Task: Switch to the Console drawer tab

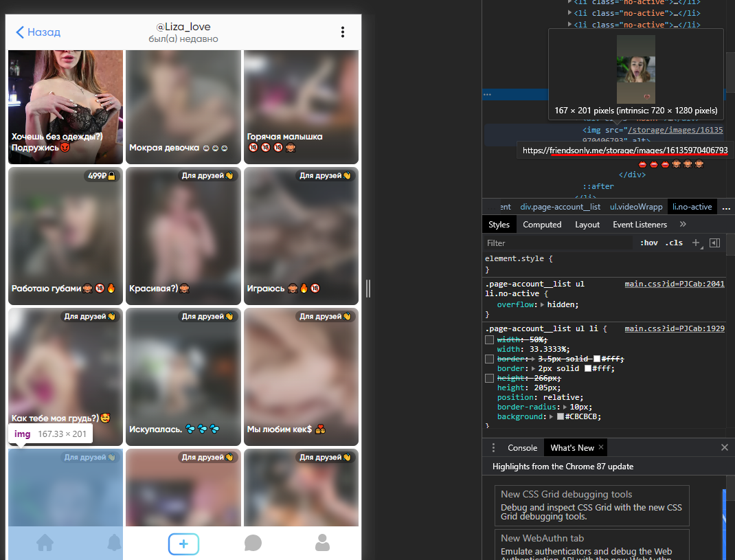Action: click(x=522, y=447)
